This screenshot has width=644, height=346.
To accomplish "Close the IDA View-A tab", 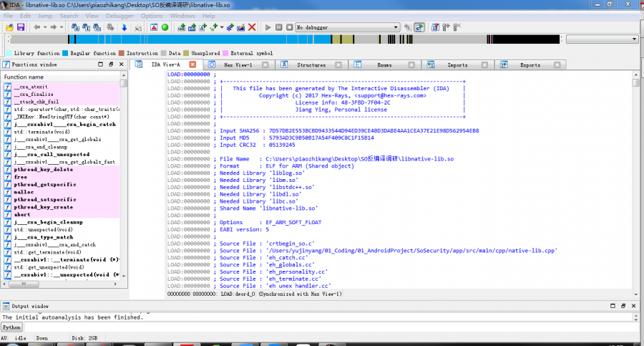I will [192, 64].
